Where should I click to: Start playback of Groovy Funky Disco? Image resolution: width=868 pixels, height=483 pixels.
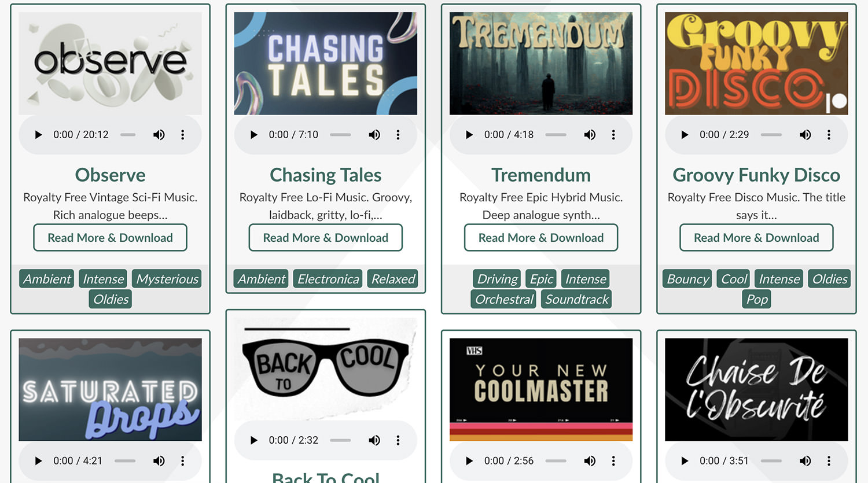click(x=685, y=135)
